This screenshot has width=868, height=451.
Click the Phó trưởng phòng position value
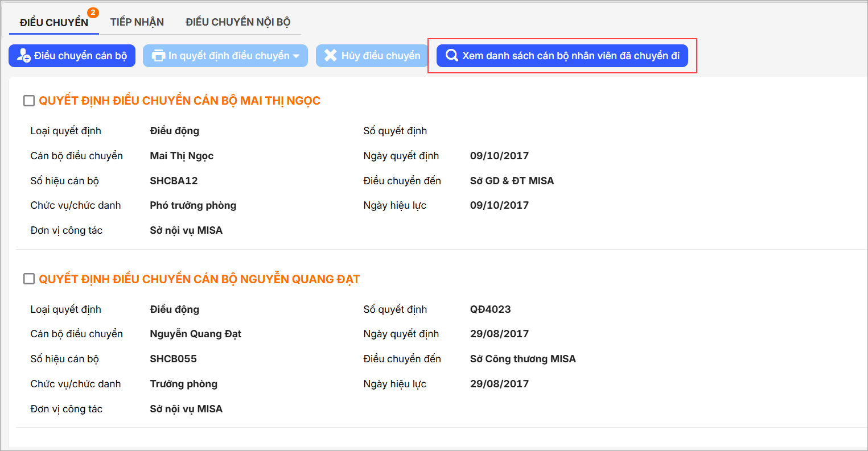193,205
